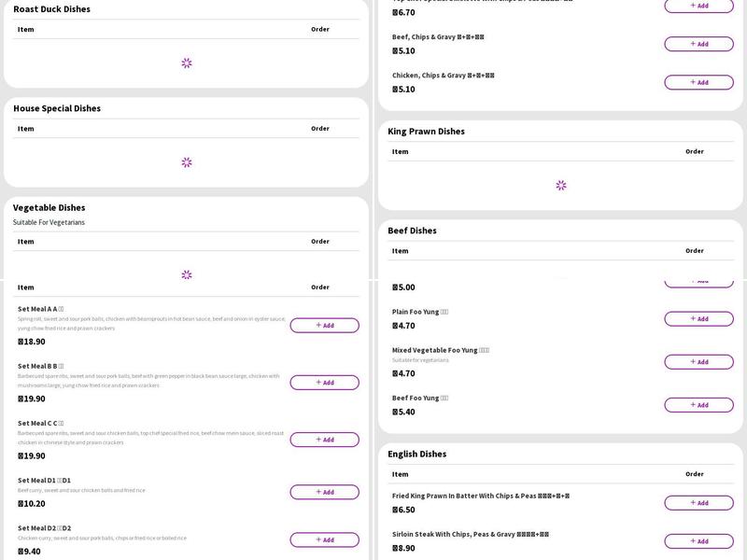Add Plain Foo Yung to order

click(x=698, y=319)
